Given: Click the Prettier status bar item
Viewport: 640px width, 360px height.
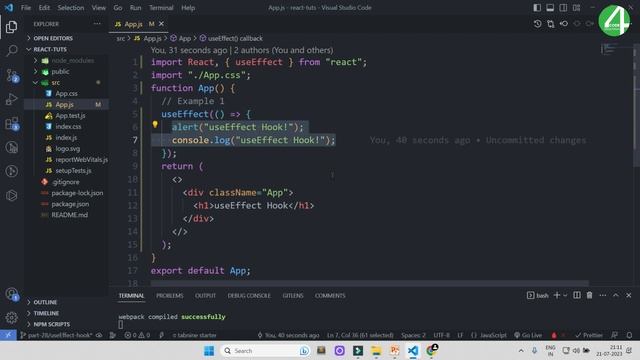Looking at the screenshot, I should [589, 335].
